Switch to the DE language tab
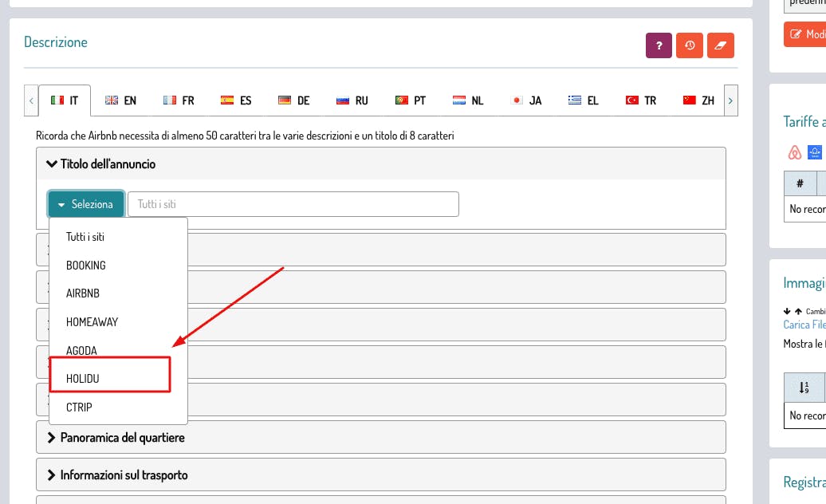 [294, 100]
